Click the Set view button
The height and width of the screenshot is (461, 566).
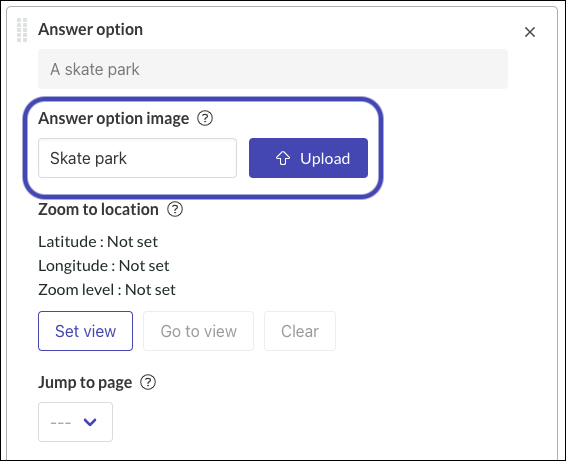(x=86, y=331)
